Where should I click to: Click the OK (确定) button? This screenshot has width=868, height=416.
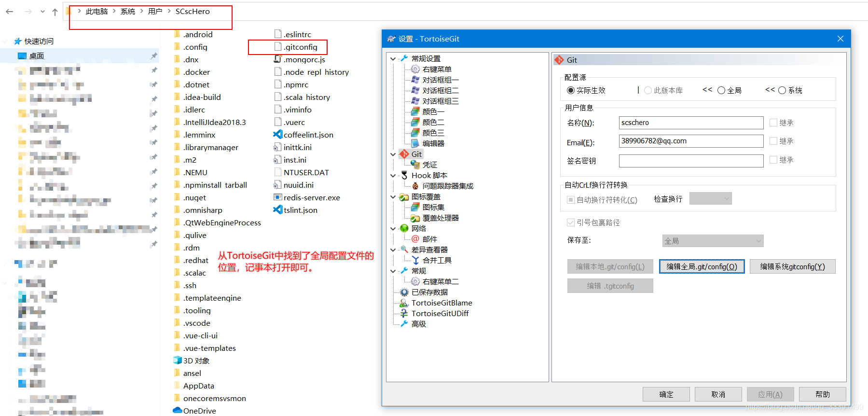click(x=666, y=394)
